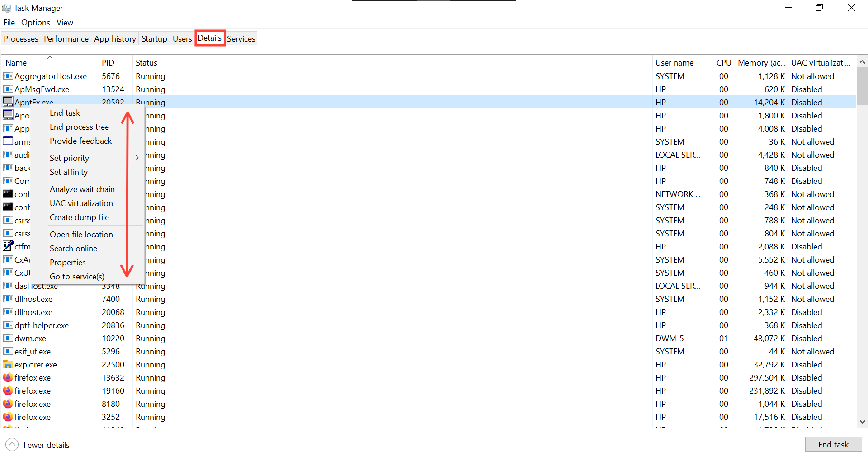Click the conhost.exe console icon
868x461 pixels.
[8, 194]
